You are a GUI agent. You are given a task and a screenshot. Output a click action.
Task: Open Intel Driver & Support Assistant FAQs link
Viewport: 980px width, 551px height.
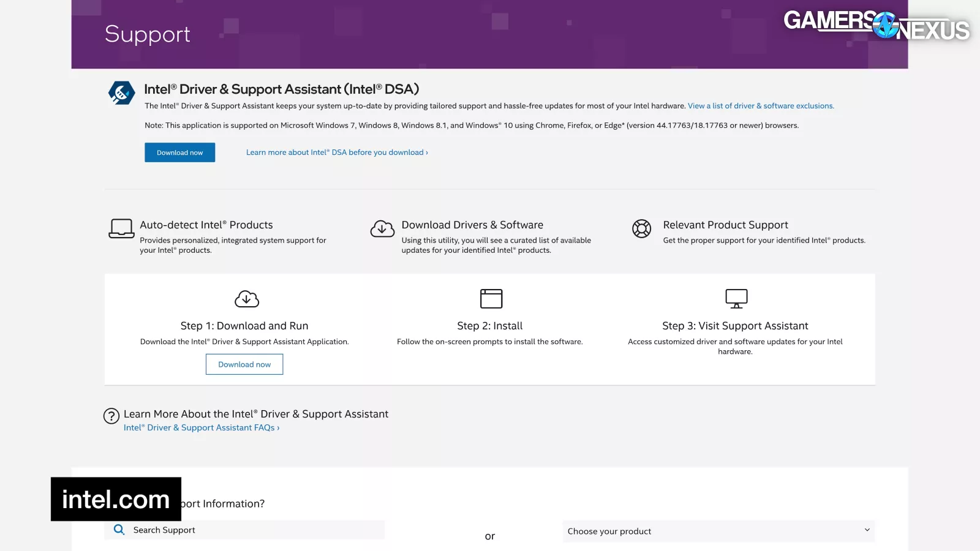tap(201, 428)
